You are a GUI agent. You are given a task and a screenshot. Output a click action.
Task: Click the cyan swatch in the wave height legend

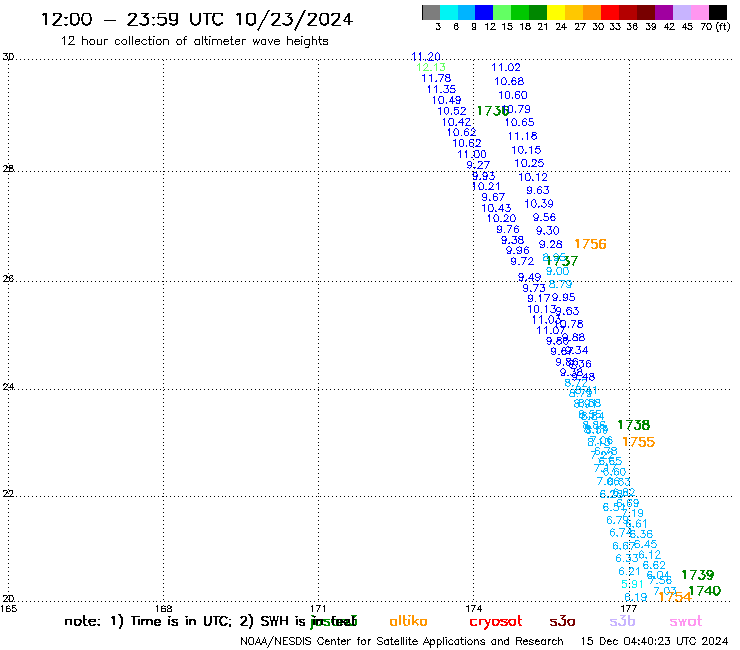coord(449,12)
